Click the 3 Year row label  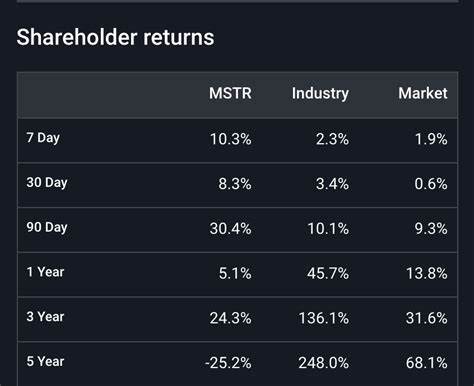click(x=45, y=317)
